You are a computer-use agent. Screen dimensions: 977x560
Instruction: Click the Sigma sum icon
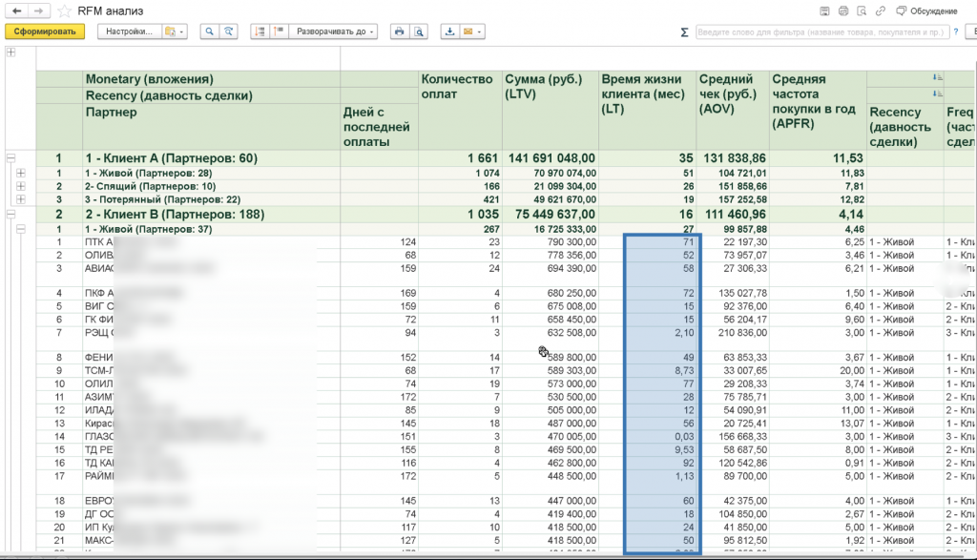[x=684, y=31]
